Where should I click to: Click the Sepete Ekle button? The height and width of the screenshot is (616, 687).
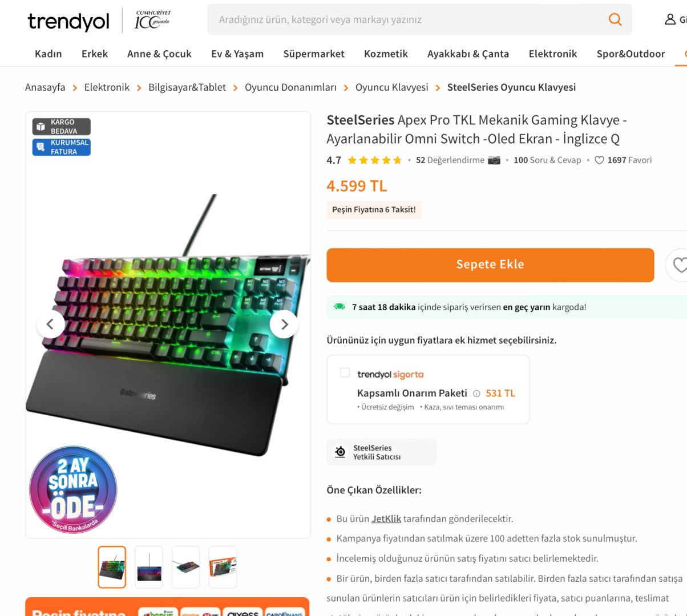tap(490, 265)
